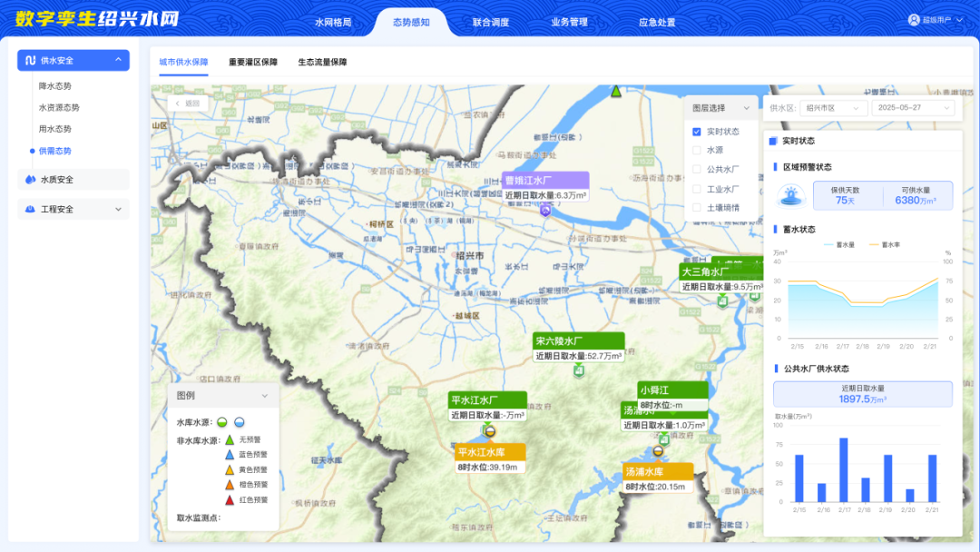The width and height of the screenshot is (980, 552).
Task: Enable the 工业水厂 layer checkbox
Action: [696, 189]
